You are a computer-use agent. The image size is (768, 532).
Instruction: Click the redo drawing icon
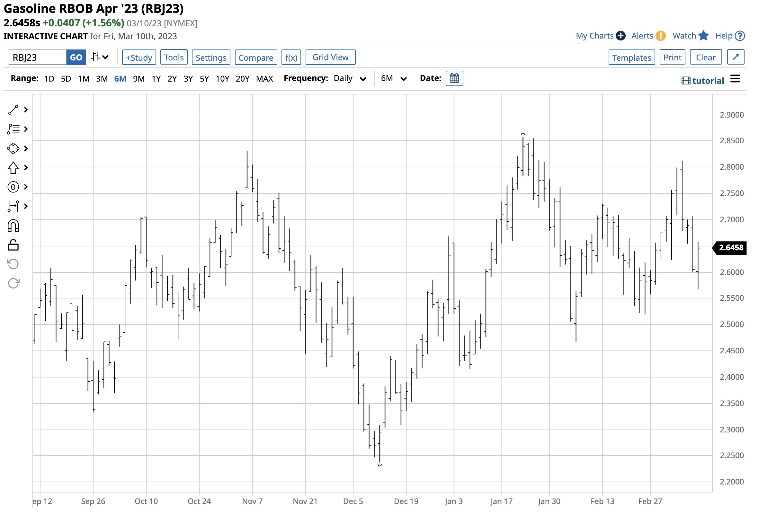coord(13,283)
